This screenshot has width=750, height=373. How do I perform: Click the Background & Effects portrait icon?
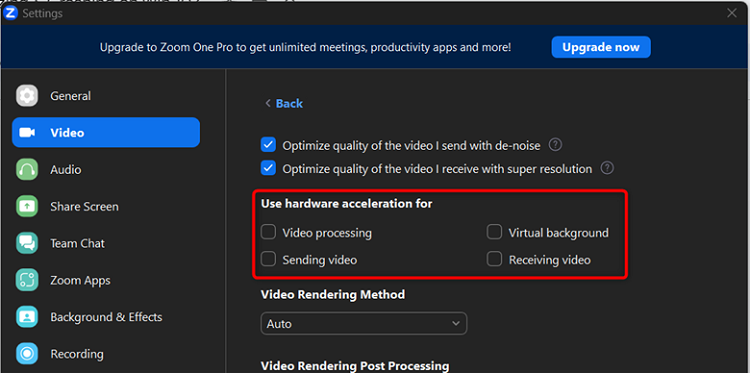(27, 317)
